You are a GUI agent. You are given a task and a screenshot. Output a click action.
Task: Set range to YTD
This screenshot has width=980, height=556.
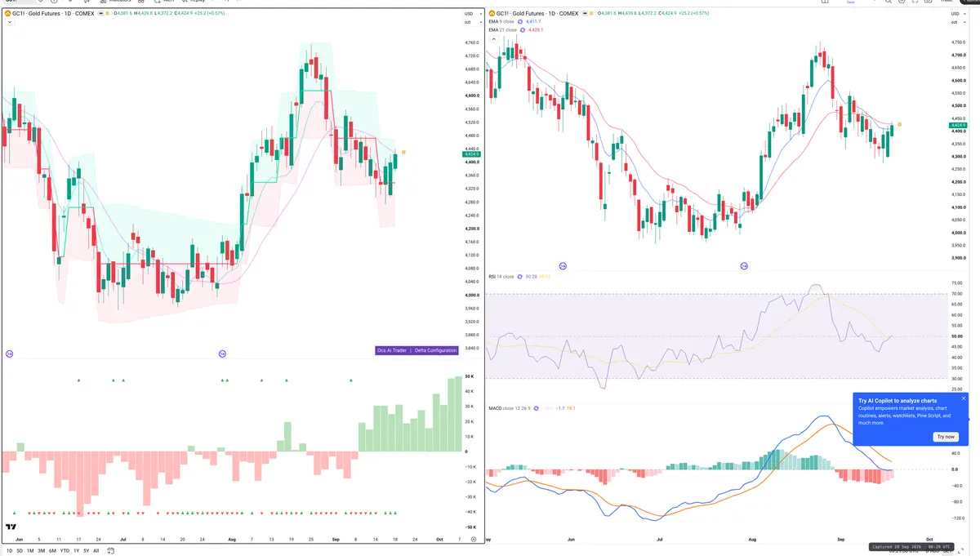(65, 551)
